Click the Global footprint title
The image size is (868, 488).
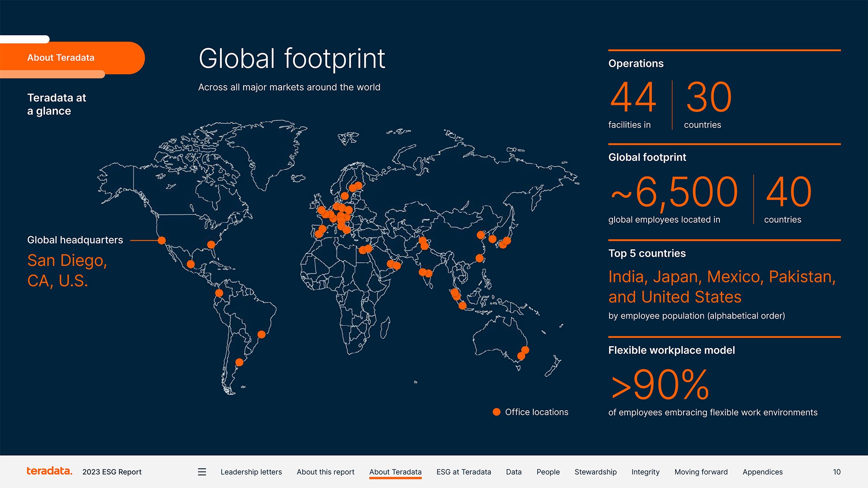[292, 59]
